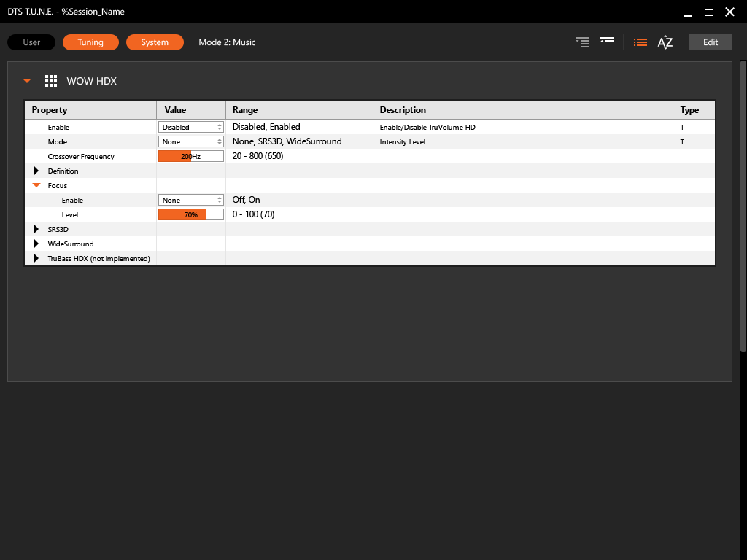747x560 pixels.
Task: Click the 'SRS3D' property label
Action: click(x=58, y=229)
